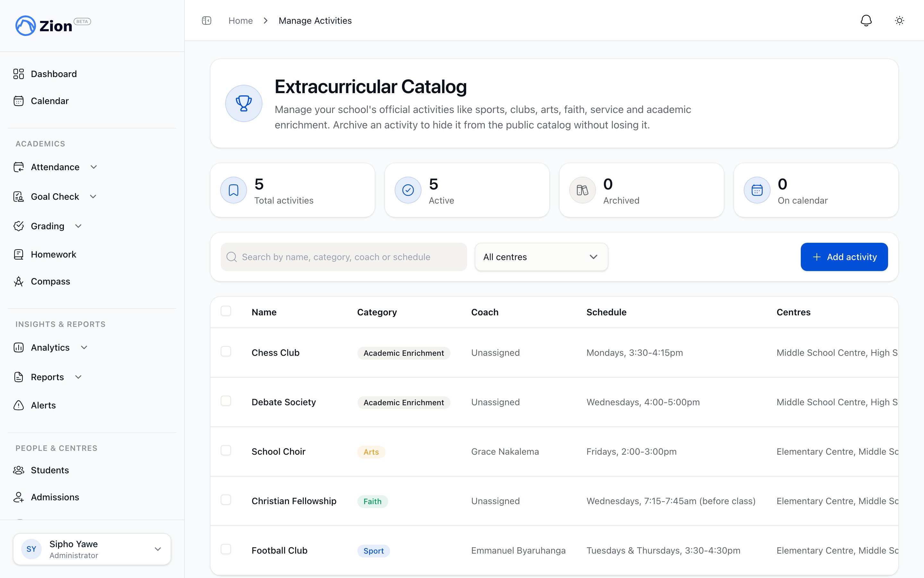Viewport: 924px width, 578px height.
Task: Expand the Reports menu chevron
Action: [78, 377]
